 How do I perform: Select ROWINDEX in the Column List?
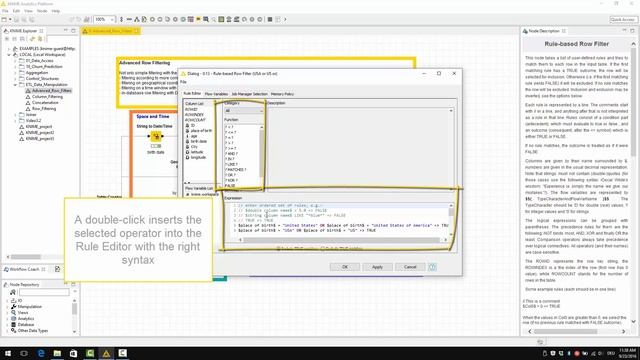tap(194, 115)
